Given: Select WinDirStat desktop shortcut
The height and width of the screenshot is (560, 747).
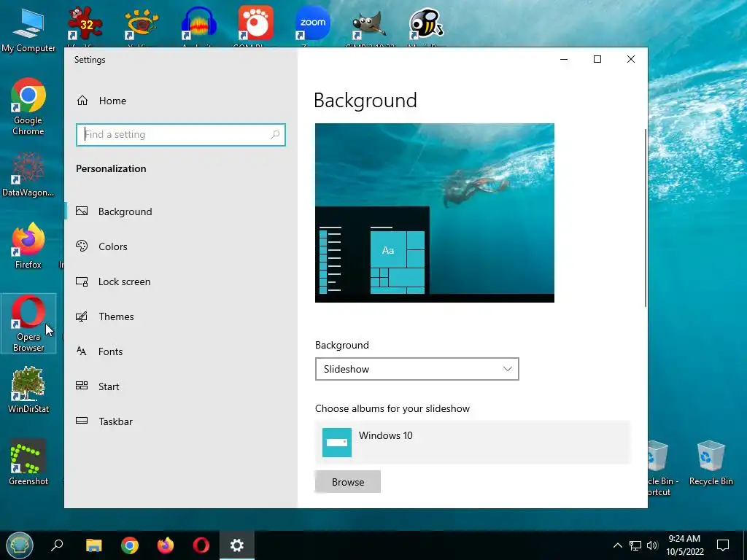Looking at the screenshot, I should click(28, 389).
